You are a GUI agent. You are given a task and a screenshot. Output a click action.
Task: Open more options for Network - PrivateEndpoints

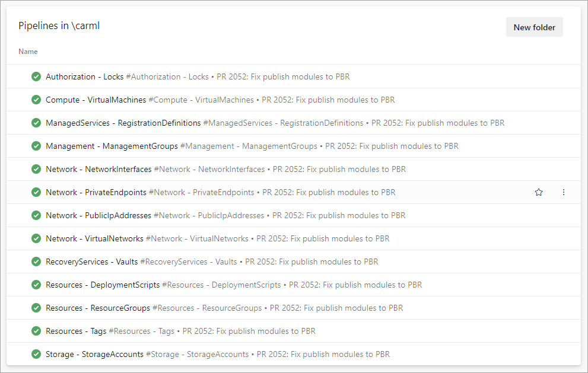tap(563, 192)
